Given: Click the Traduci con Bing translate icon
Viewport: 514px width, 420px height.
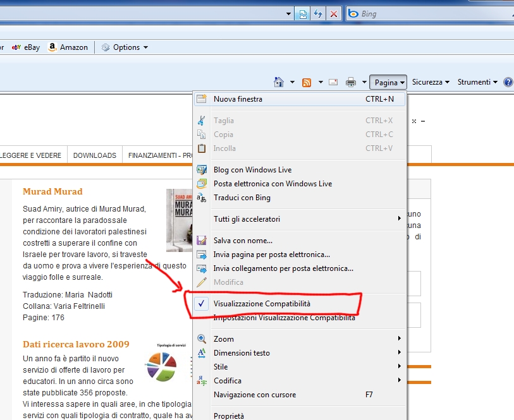Looking at the screenshot, I should (x=201, y=198).
